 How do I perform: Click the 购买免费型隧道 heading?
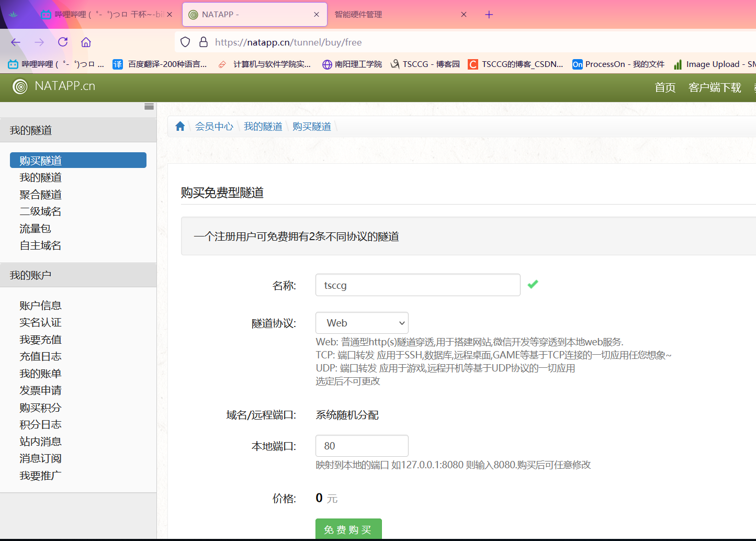[x=222, y=193]
